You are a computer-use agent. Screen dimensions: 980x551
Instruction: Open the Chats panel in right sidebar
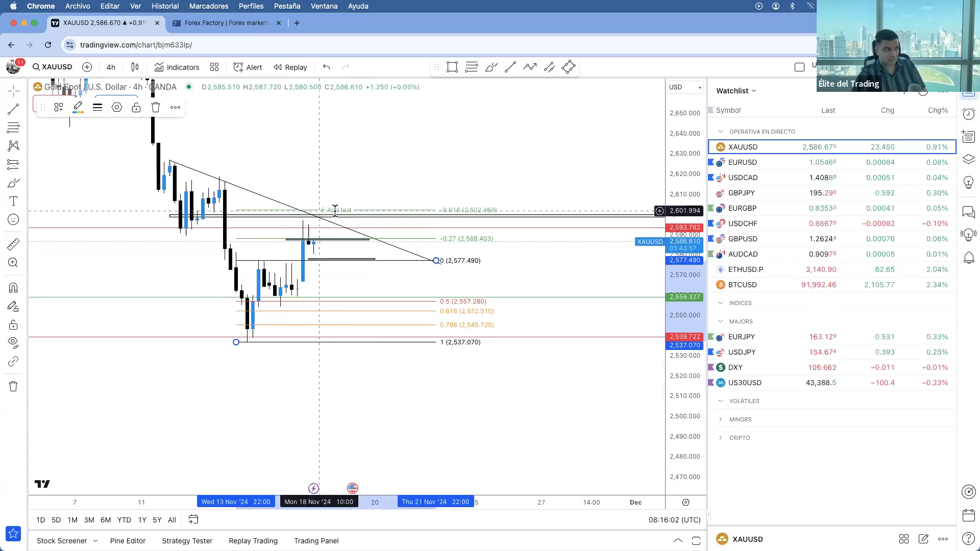tap(968, 212)
